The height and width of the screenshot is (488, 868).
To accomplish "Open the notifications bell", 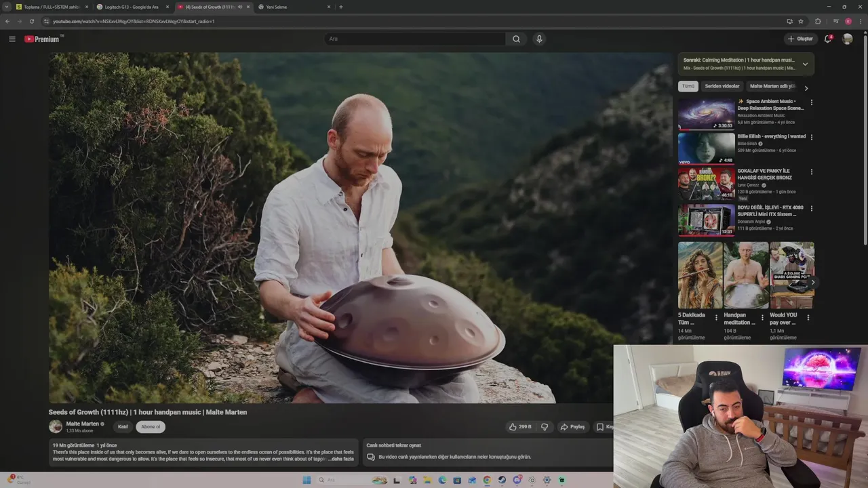I will 827,39.
